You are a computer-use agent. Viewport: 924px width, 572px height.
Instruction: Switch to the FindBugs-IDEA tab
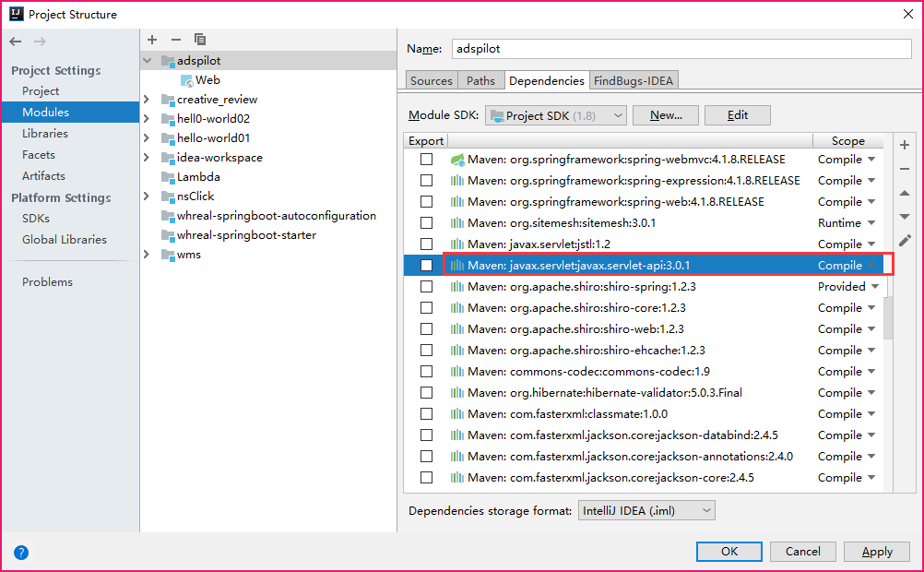tap(634, 81)
